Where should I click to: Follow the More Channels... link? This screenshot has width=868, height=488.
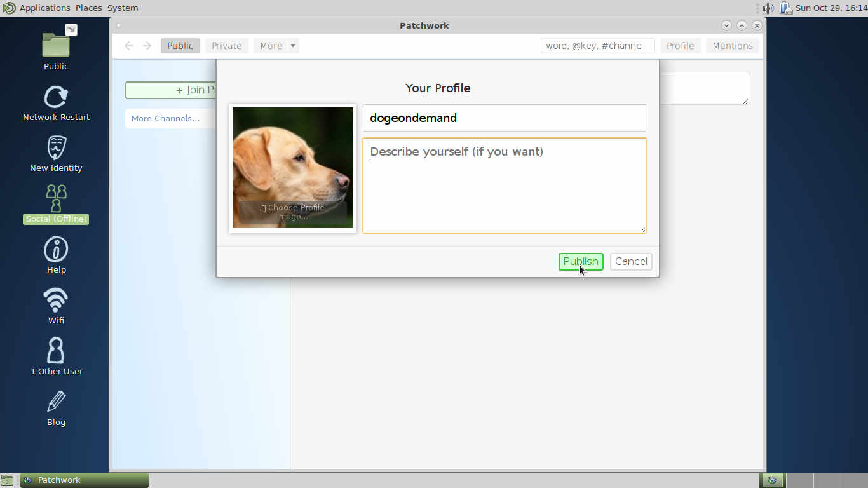[165, 119]
